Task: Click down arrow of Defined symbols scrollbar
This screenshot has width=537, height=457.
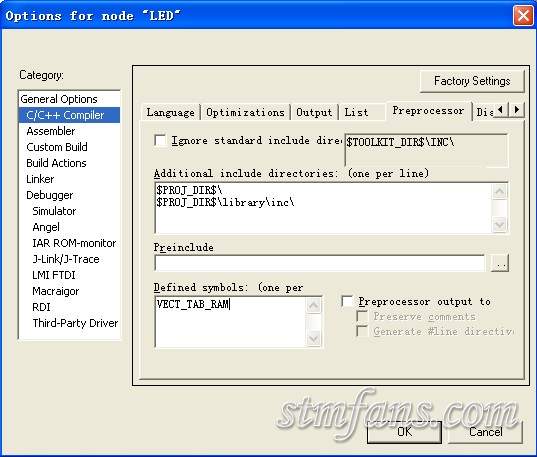Action: [314, 338]
